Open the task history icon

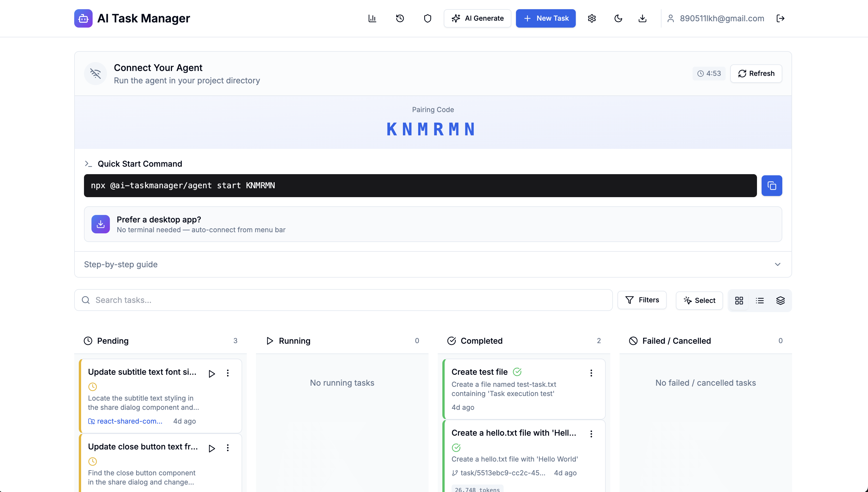tap(400, 18)
